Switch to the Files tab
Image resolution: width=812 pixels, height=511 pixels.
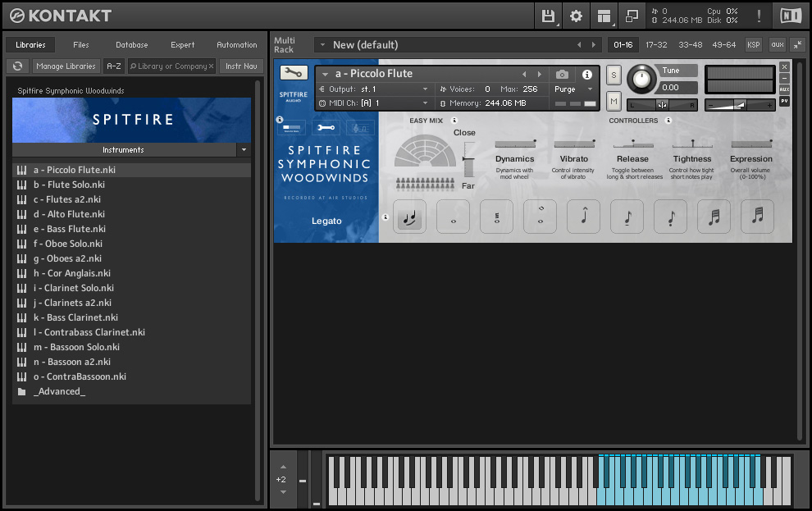point(80,45)
